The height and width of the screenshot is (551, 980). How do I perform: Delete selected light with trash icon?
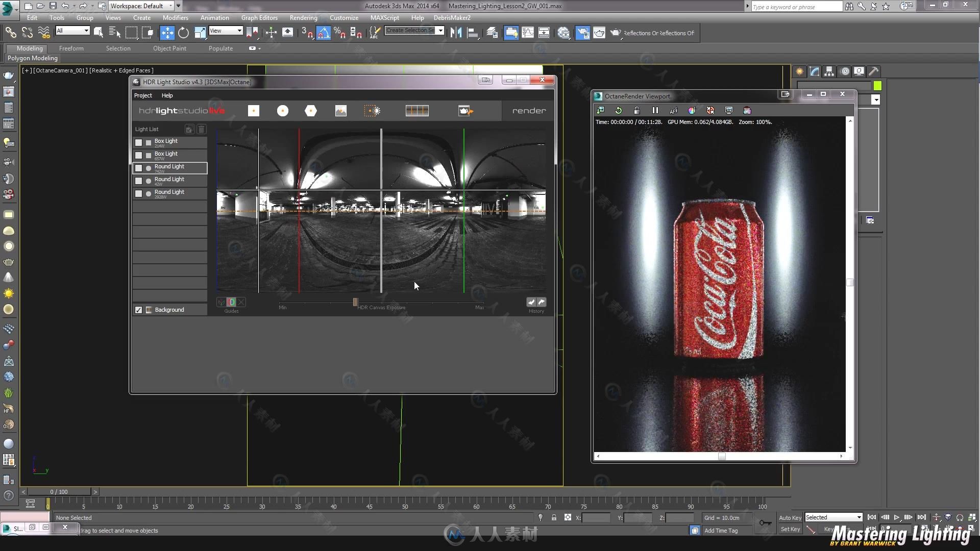(x=201, y=130)
